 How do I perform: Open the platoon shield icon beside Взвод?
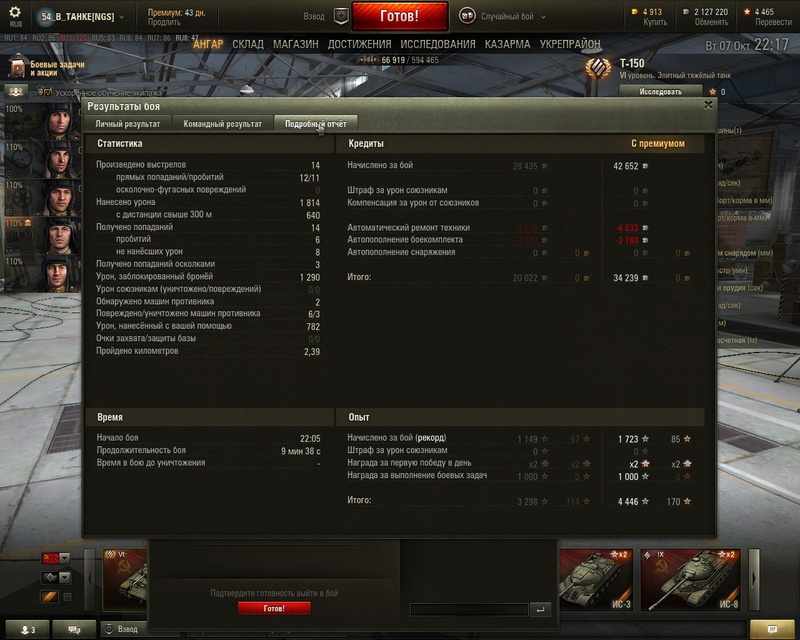[x=341, y=16]
